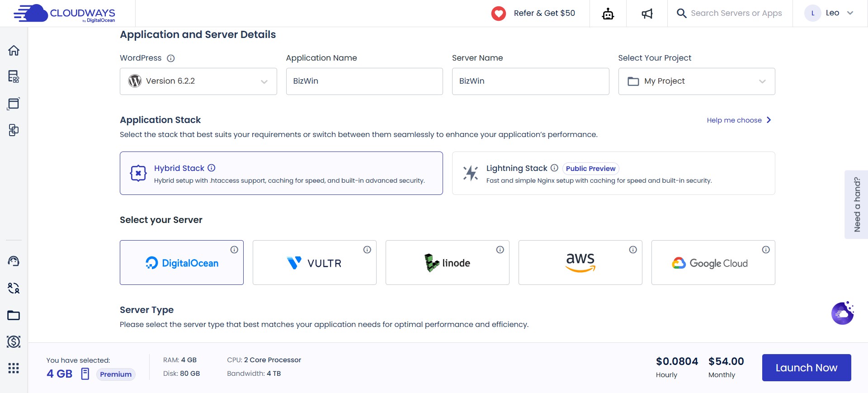Click the server icon next to 4 GB
The image size is (868, 393).
[85, 374]
